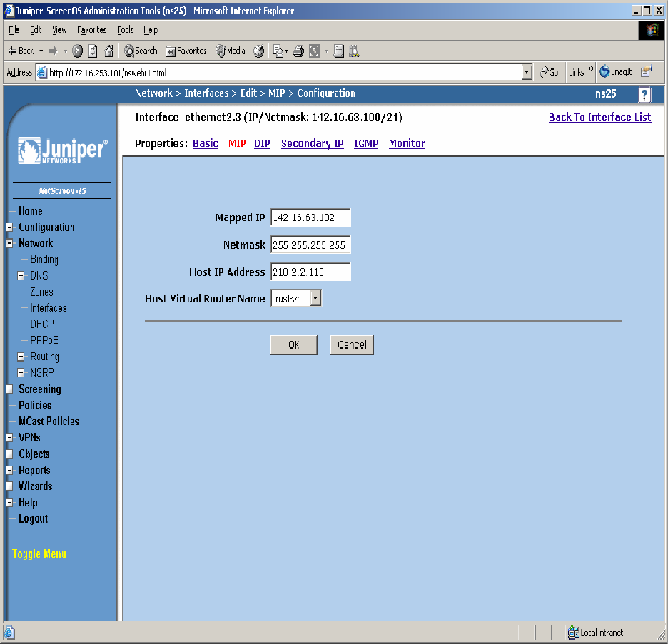This screenshot has width=668, height=644.
Task: Open the Favorites menu
Action: (x=91, y=30)
